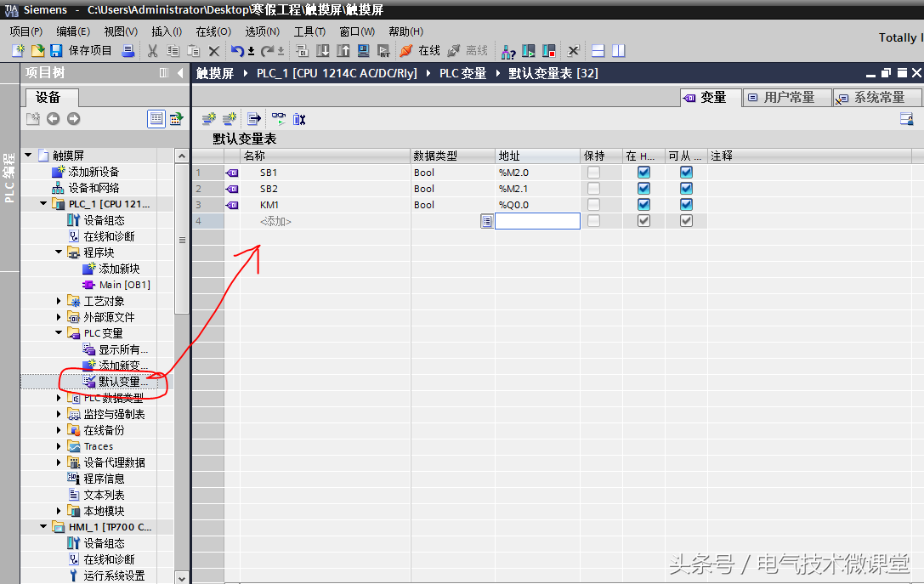Click the 离线 go offline button
The image size is (924, 584).
tap(468, 51)
